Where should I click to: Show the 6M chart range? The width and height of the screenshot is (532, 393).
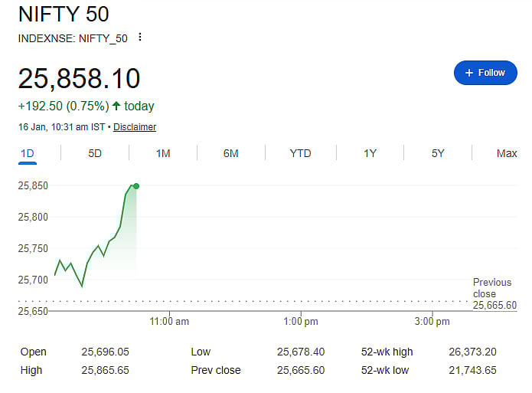(x=231, y=153)
